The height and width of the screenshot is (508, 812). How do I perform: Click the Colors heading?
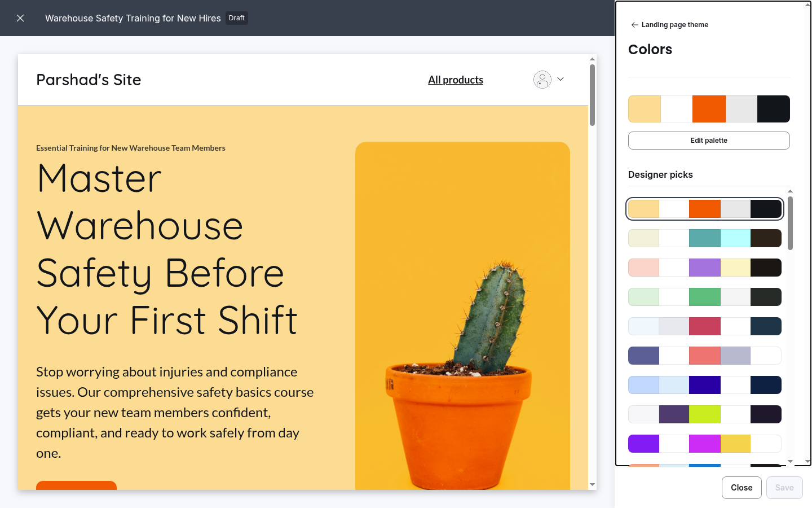coord(650,50)
